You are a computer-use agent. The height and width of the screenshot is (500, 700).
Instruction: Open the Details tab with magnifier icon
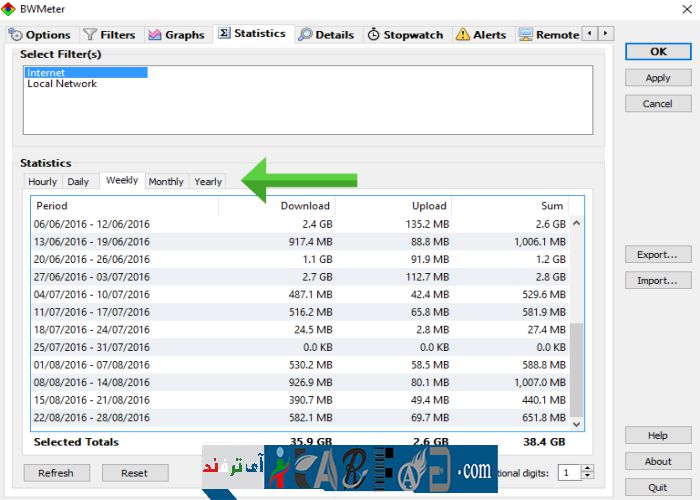[326, 35]
